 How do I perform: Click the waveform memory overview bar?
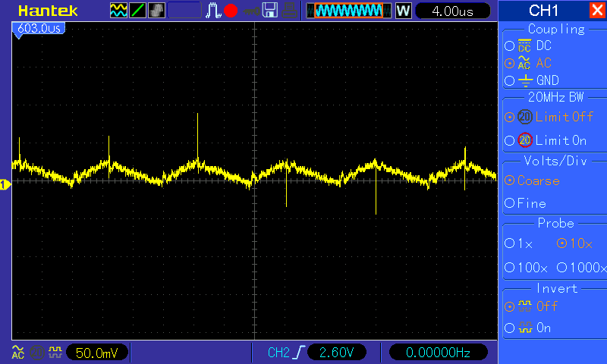pos(349,11)
